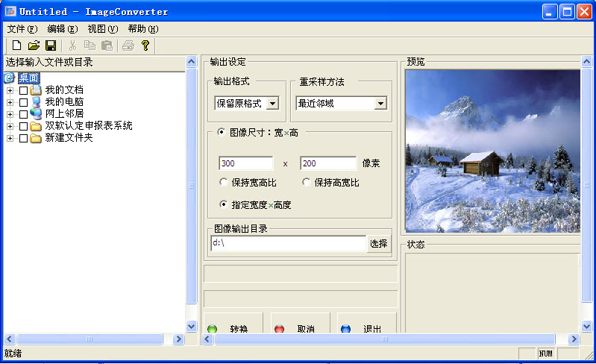Click the 转换 convert button
Image resolution: width=596 pixels, height=364 pixels.
(233, 324)
